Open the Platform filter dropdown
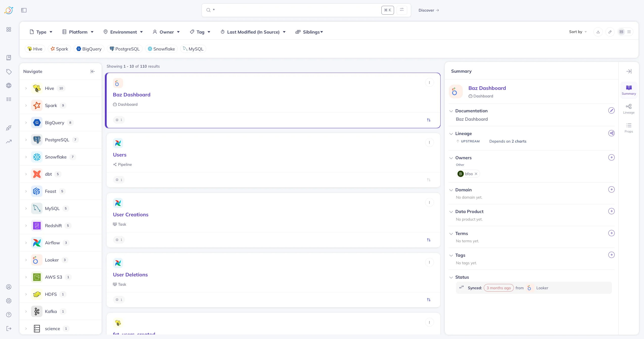The image size is (644, 339). [78, 32]
